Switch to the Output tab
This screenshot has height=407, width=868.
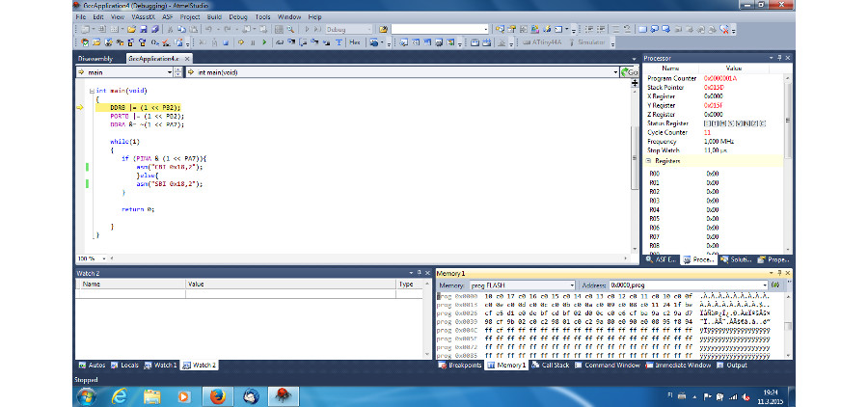(732, 366)
